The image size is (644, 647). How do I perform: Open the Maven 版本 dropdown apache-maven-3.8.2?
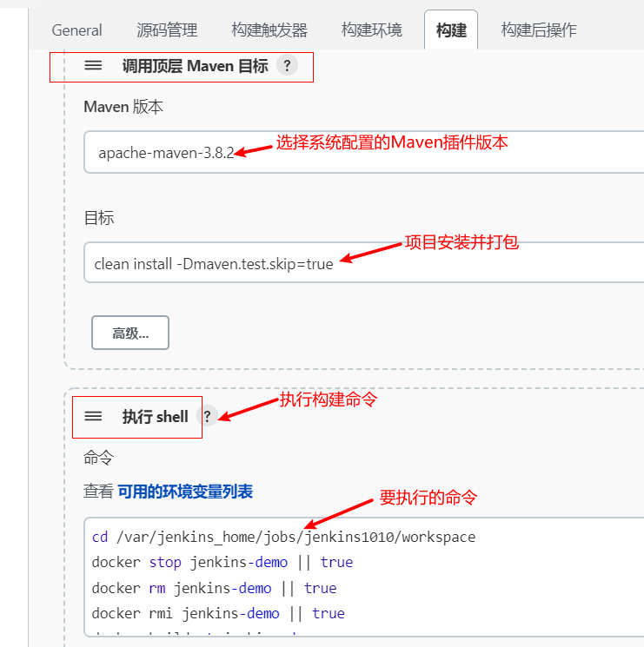coord(363,152)
